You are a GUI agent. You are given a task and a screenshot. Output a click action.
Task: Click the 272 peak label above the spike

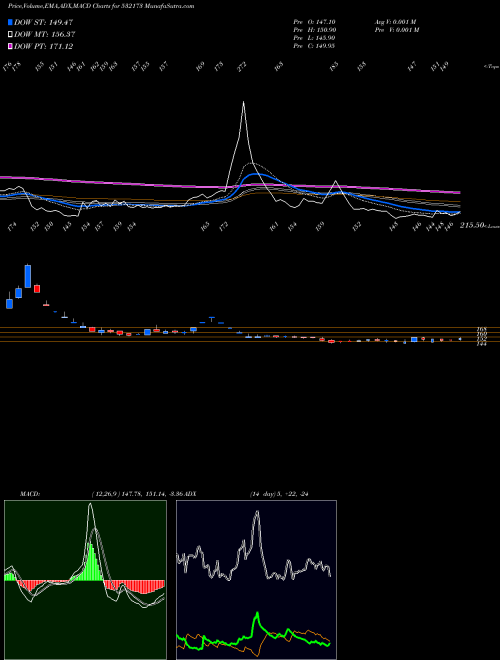pyautogui.click(x=242, y=67)
